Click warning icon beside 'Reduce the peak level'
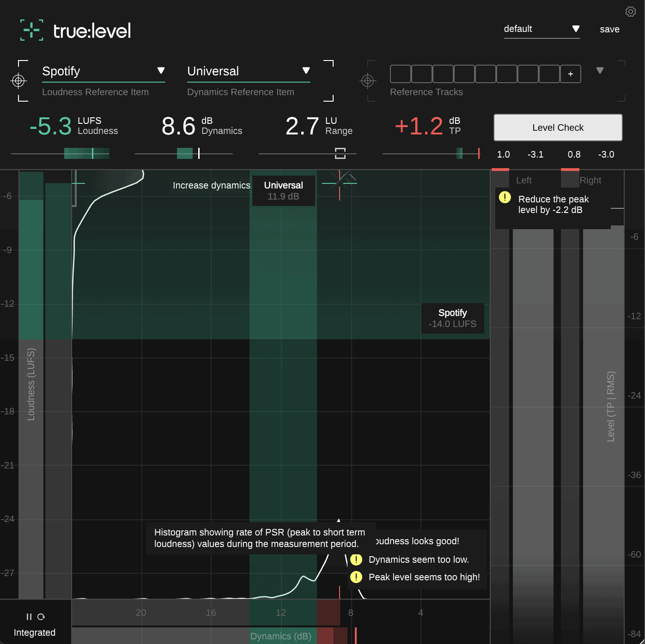Viewport: 645px width, 644px height. click(505, 197)
